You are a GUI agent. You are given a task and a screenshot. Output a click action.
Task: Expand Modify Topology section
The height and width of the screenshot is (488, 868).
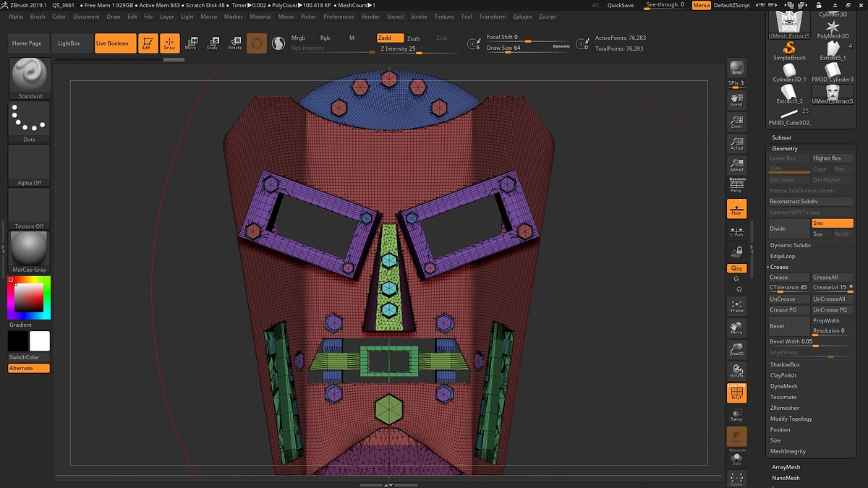[791, 419]
